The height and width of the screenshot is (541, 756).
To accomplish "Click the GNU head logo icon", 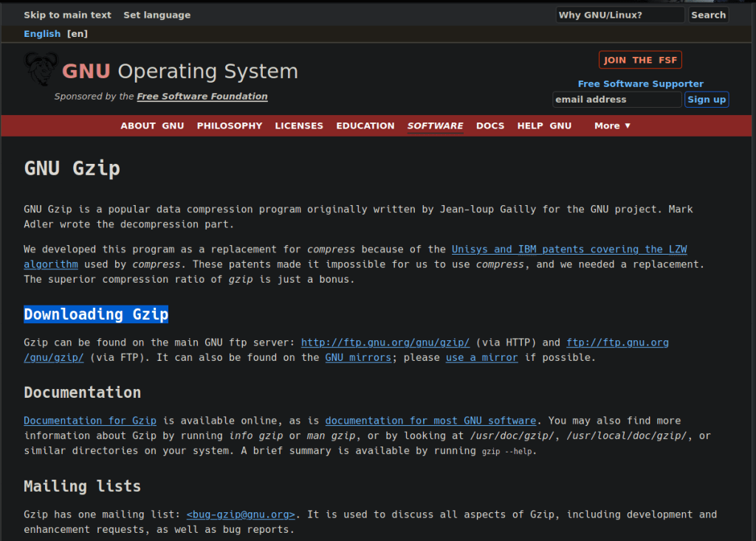I will click(39, 70).
